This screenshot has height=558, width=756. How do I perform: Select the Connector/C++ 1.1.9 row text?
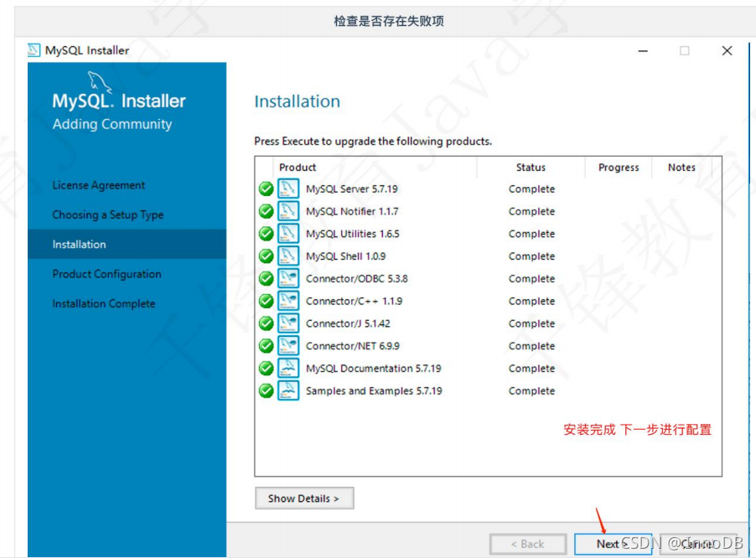(354, 301)
